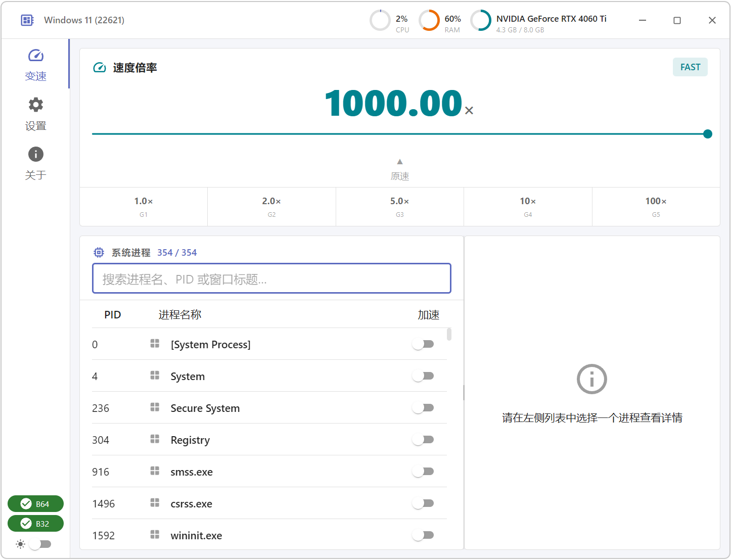The height and width of the screenshot is (560, 731).
Task: Click the 1000.00 speed multiplier value
Action: click(394, 103)
